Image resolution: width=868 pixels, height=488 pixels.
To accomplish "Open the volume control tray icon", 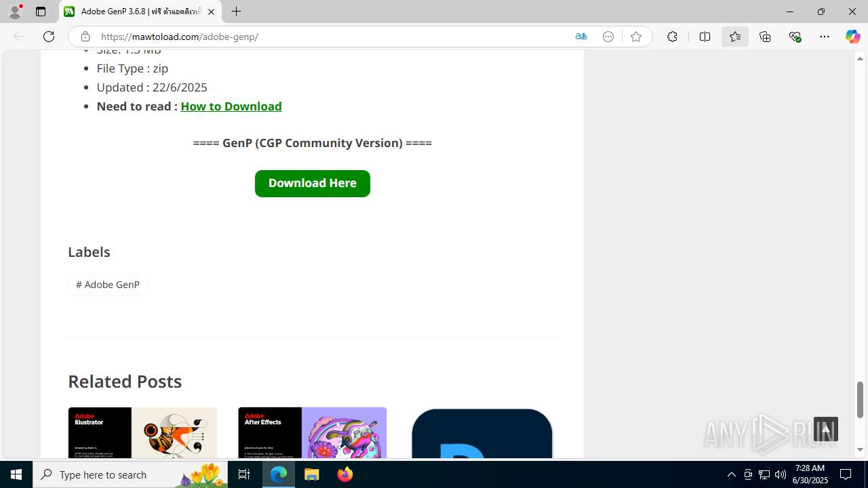I will pyautogui.click(x=781, y=474).
